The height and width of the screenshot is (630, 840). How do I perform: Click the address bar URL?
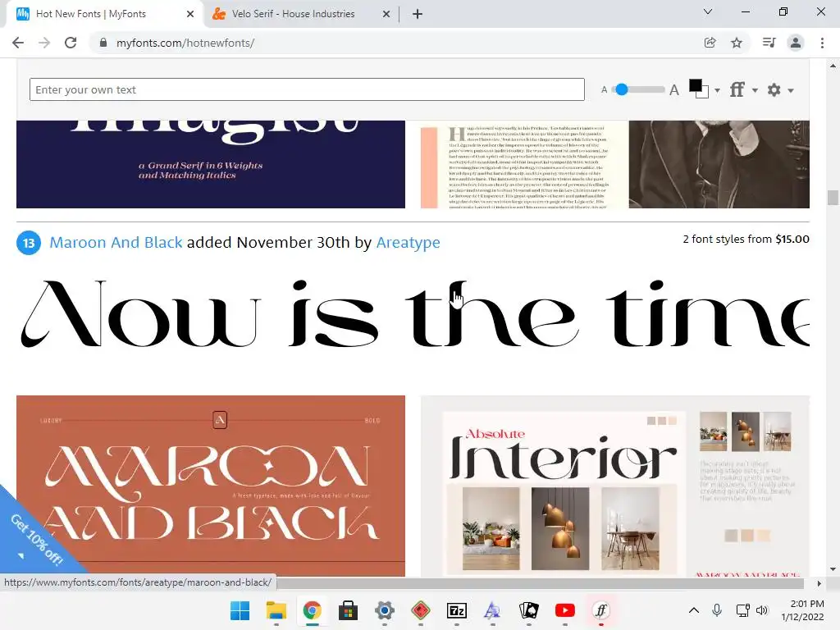tap(185, 43)
